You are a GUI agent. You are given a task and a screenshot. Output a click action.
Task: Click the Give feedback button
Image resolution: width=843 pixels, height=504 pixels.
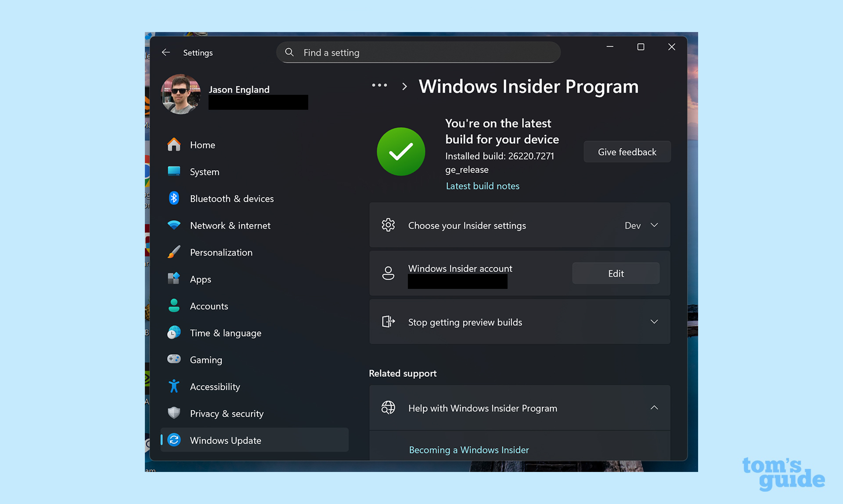coord(627,151)
